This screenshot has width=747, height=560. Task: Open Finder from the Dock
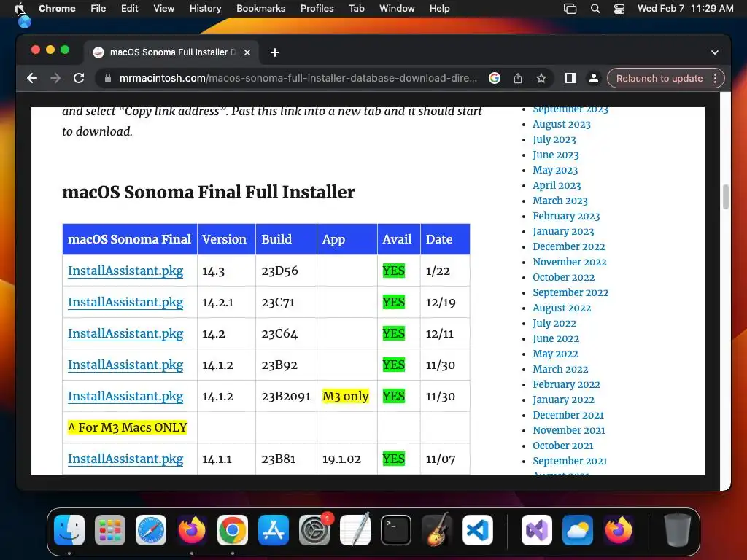click(69, 530)
